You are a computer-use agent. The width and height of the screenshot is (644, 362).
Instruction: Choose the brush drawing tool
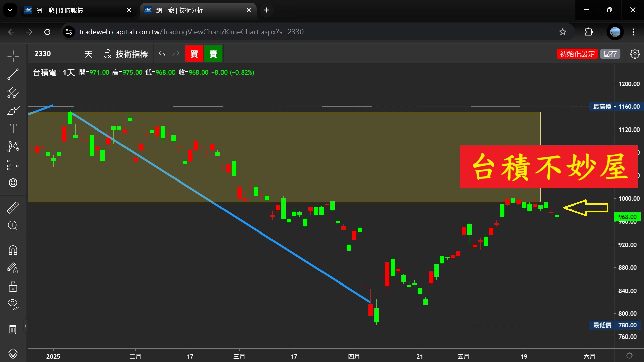13,111
